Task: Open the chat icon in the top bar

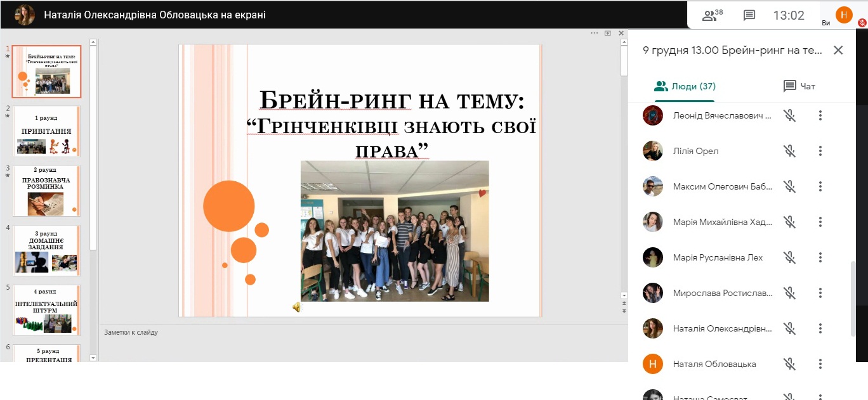Action: (749, 15)
